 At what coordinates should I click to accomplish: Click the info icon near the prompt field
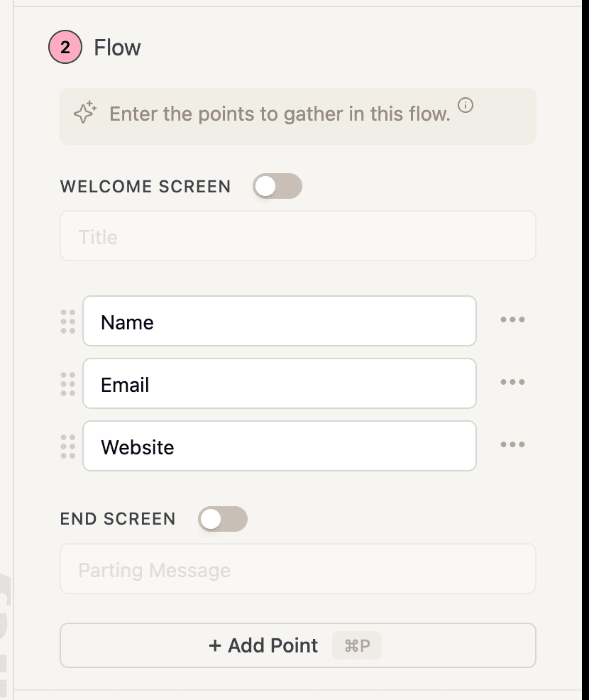pyautogui.click(x=466, y=104)
